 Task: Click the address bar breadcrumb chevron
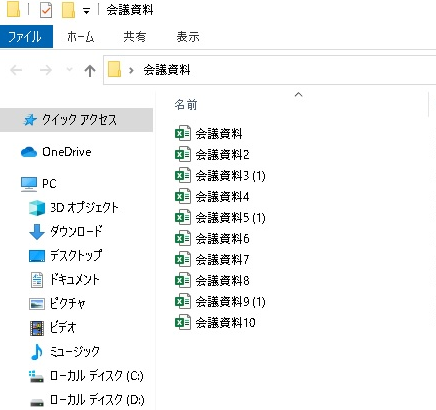click(131, 70)
